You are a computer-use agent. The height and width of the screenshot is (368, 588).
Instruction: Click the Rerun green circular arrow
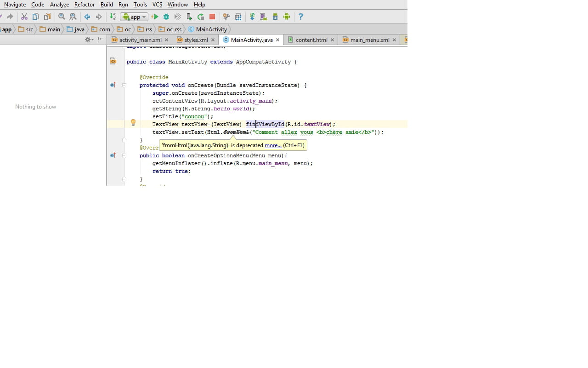tap(201, 17)
